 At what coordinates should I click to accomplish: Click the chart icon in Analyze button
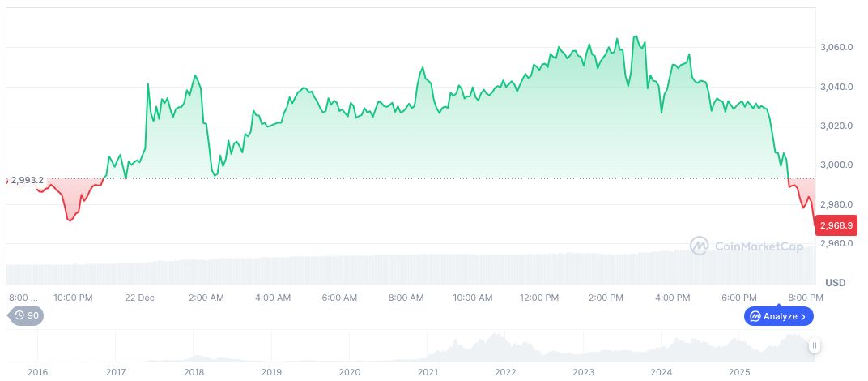click(x=755, y=316)
